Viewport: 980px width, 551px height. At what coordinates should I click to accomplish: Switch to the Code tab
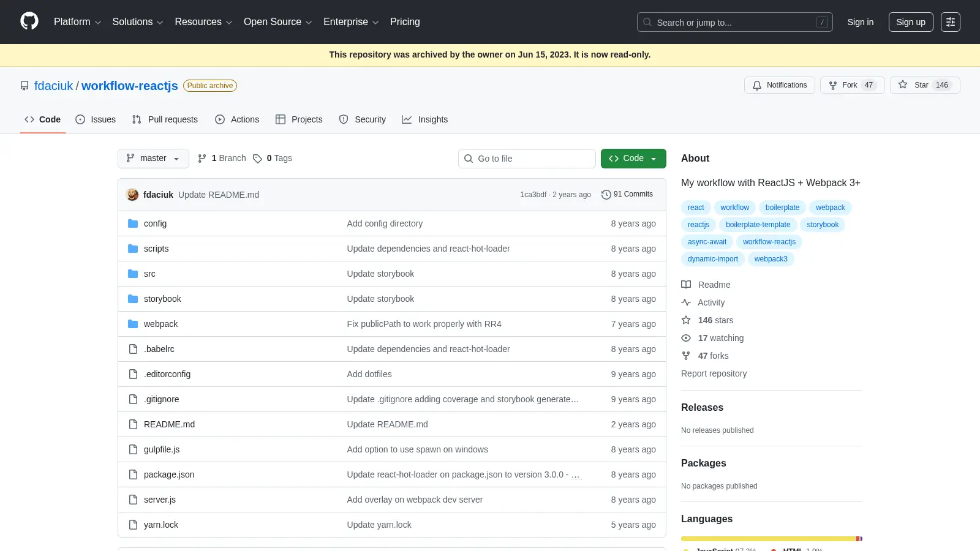coord(43,119)
